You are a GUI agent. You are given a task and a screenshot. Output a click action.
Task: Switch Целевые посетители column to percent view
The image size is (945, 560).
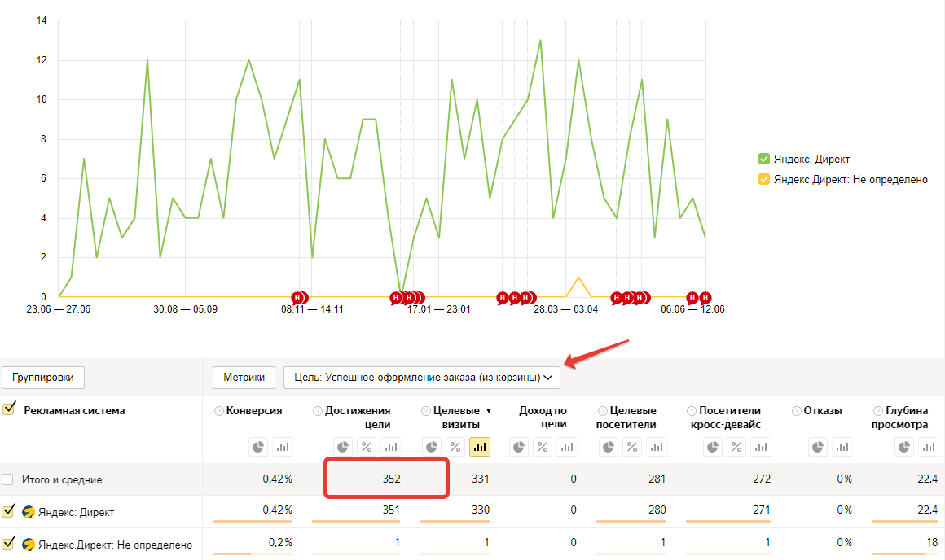pos(632,447)
